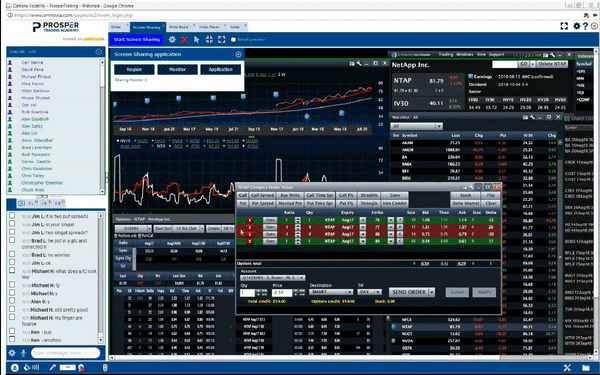This screenshot has height=375, width=600.
Task: Select the pointer cursor tool icon
Action: point(197,39)
